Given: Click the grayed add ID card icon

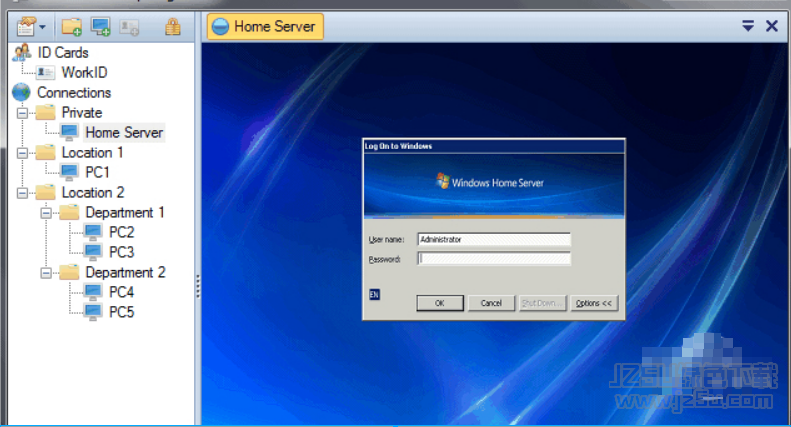Looking at the screenshot, I should click(129, 27).
